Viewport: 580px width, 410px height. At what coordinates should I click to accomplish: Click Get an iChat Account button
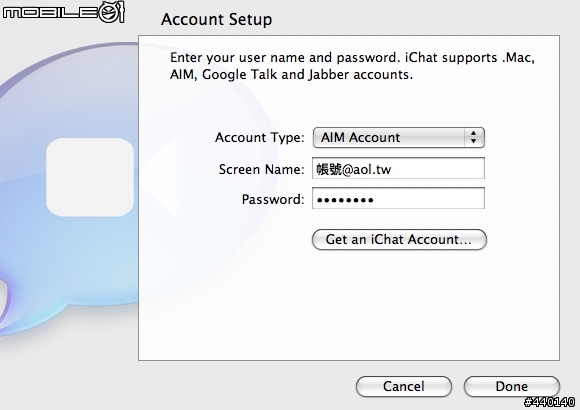coord(399,239)
